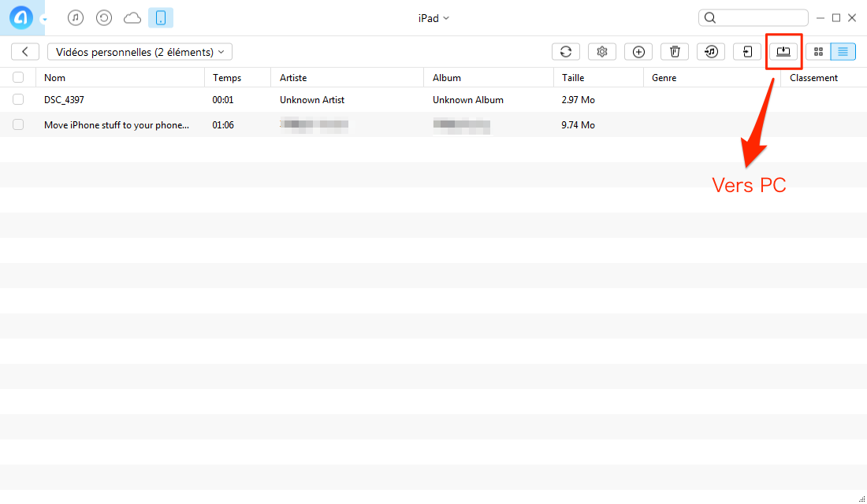
Task: Click the 2.97 Mo size cell
Action: click(578, 100)
